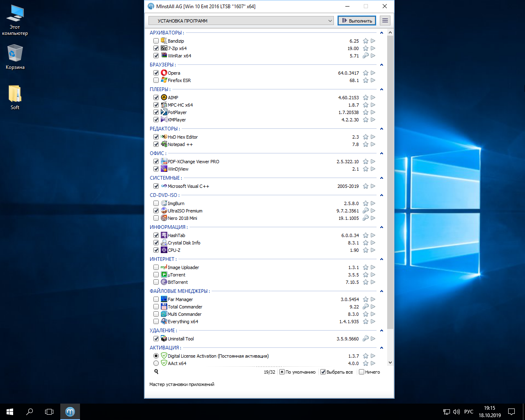Viewport: 525px width, 420px height.
Task: Click the key icon in the UltraISO Premium row
Action: coord(365,211)
